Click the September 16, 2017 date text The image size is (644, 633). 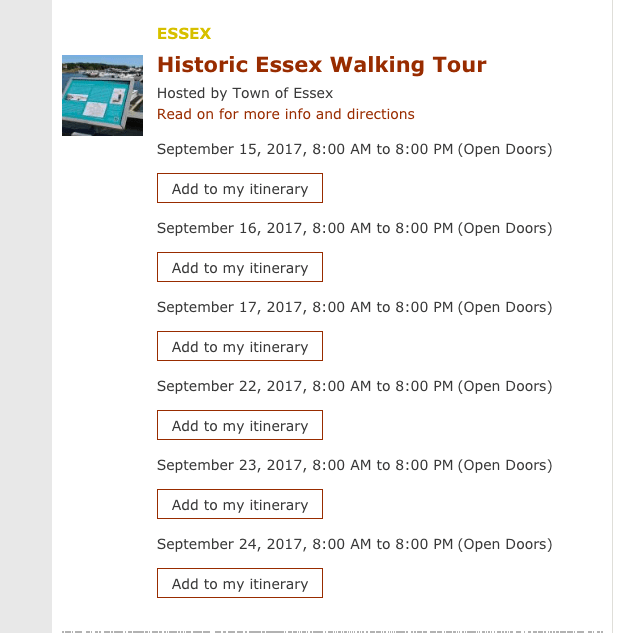coord(230,229)
